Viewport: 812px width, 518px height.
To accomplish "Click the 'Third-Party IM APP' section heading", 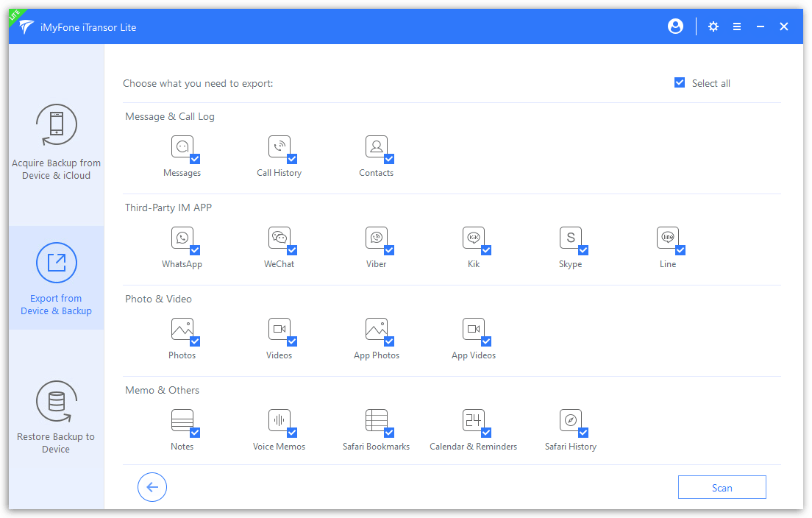I will tap(168, 207).
